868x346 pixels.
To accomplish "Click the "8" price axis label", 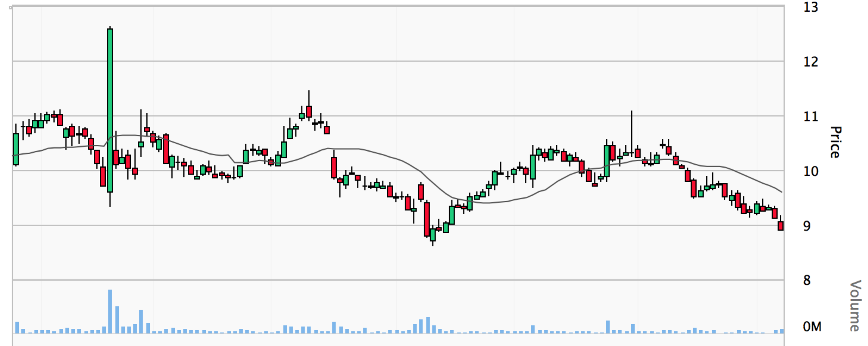I will click(807, 280).
